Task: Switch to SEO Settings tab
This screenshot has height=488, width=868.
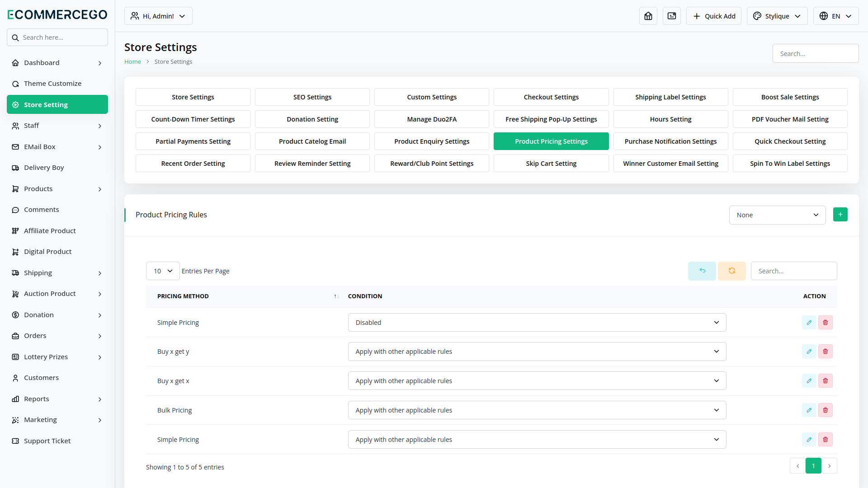Action: click(x=312, y=97)
